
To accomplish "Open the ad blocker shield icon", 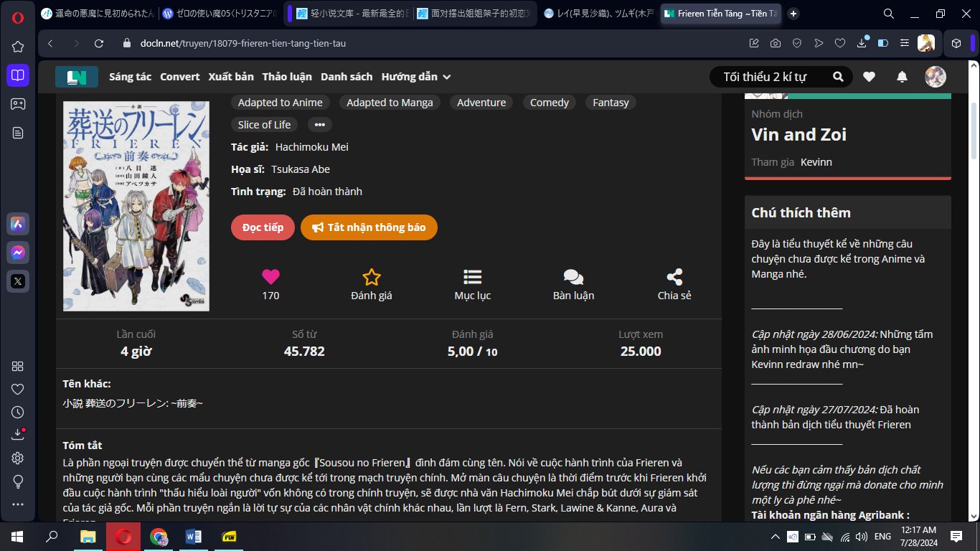I will [796, 43].
